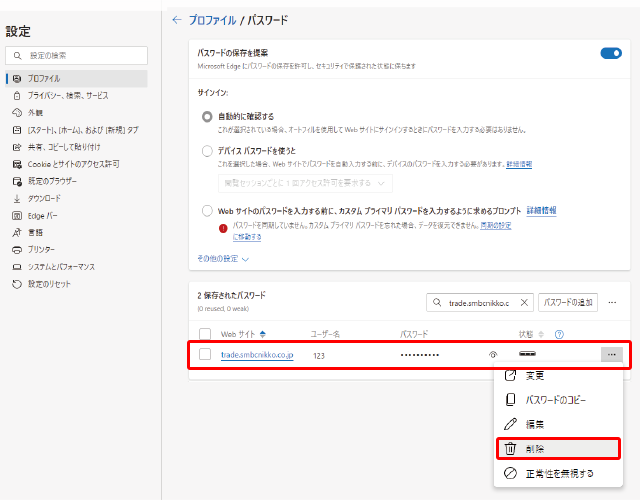This screenshot has width=640, height=500.
Task: Show password with the eye icon
Action: click(x=492, y=354)
